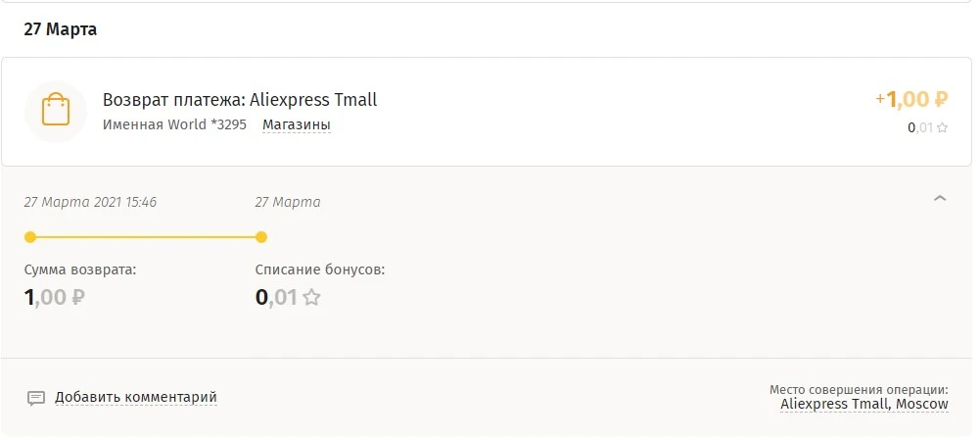
Task: Open Aliexpress Tmall, Moscow location link
Action: pos(864,405)
